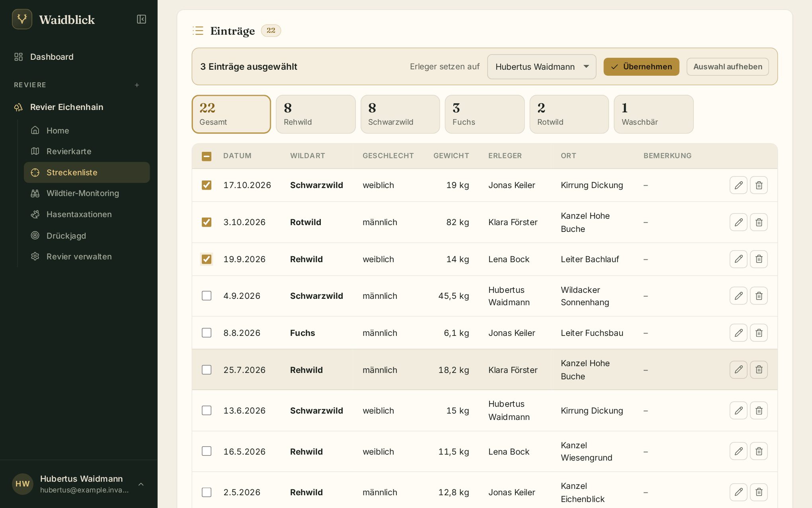
Task: Edit the 16.5.2026 Rehwild entry
Action: click(x=738, y=451)
